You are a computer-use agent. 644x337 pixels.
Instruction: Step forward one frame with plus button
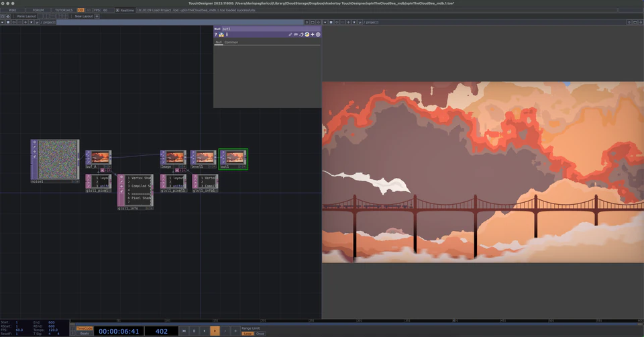click(235, 331)
